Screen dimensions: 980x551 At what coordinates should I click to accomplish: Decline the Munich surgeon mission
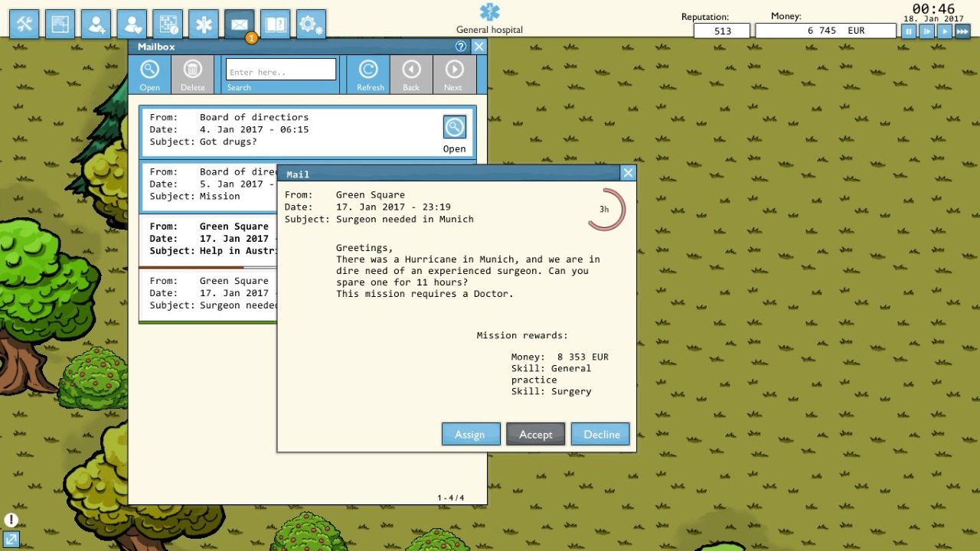point(600,434)
